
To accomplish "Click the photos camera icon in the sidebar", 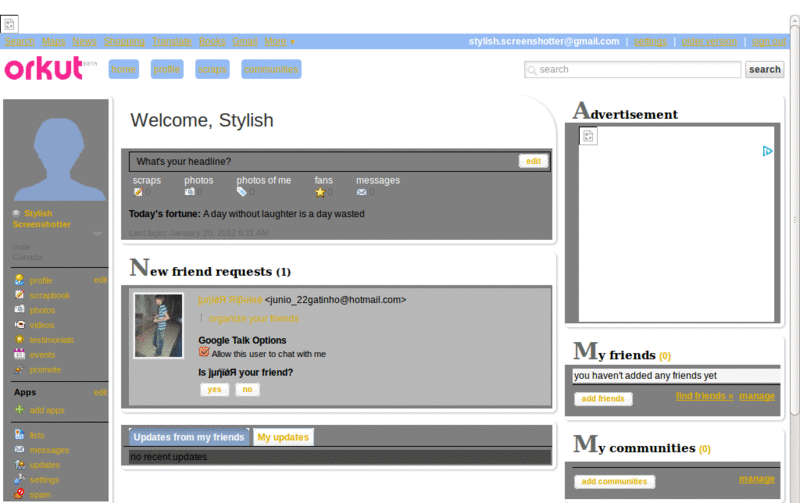I will point(19,310).
